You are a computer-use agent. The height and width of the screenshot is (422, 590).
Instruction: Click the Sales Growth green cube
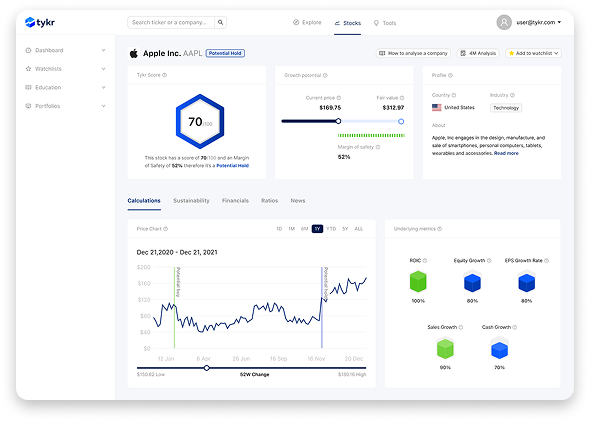(x=445, y=348)
